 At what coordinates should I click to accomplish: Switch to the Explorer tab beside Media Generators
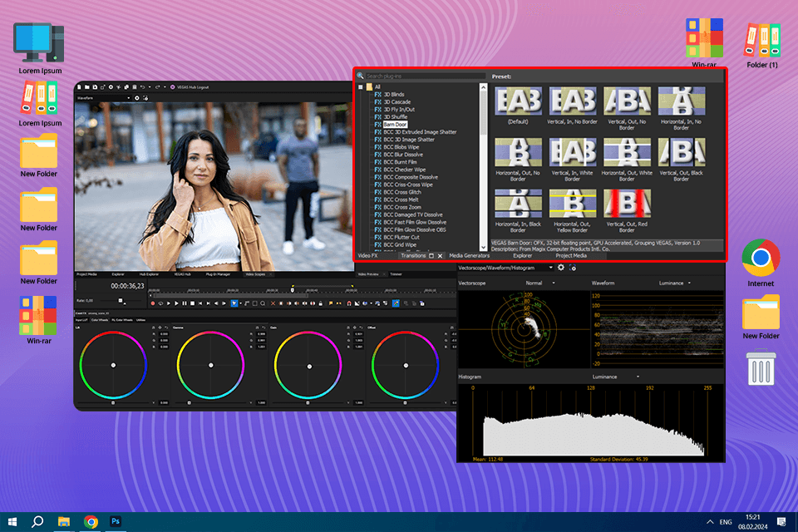coord(522,255)
